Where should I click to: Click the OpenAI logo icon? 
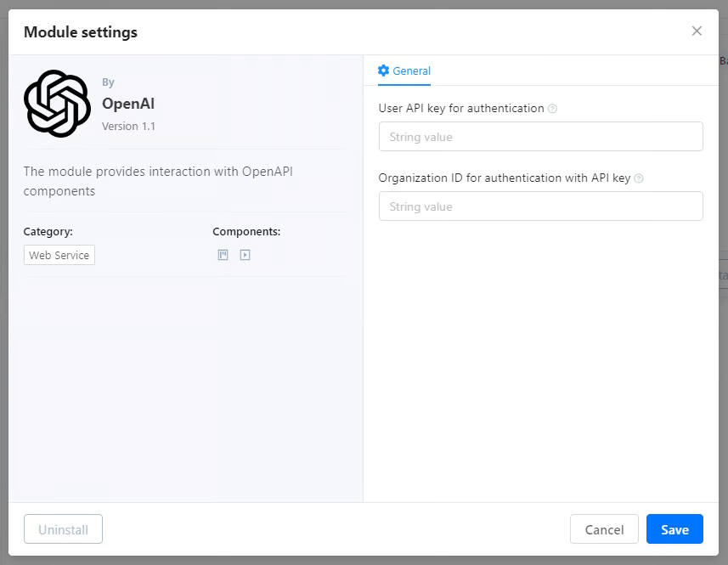[57, 104]
